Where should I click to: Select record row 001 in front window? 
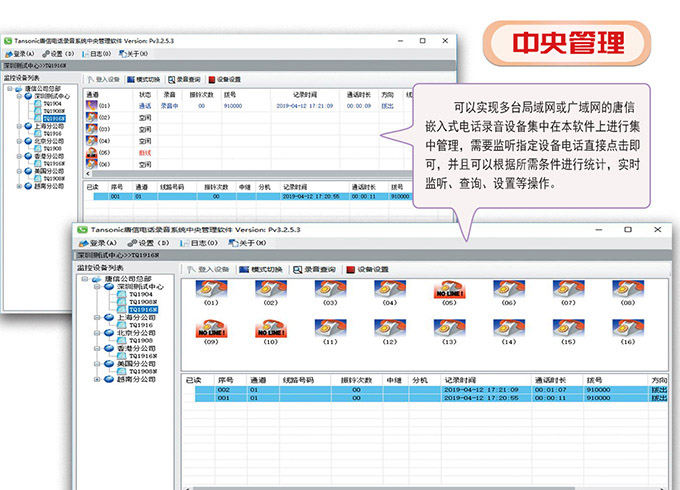pyautogui.click(x=431, y=398)
